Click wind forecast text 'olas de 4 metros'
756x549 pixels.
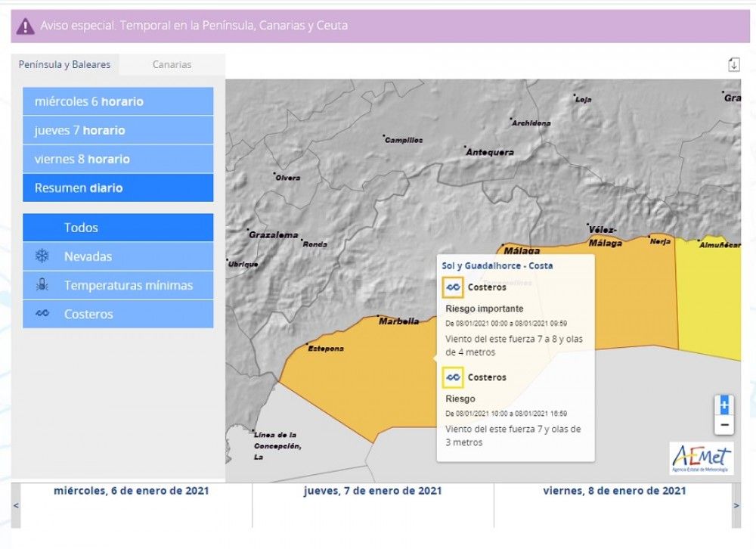(513, 346)
